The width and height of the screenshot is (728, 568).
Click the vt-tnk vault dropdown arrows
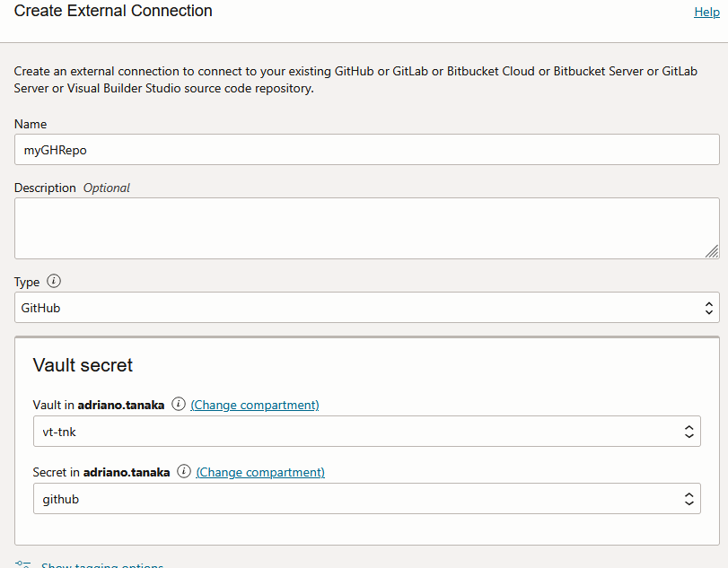(689, 432)
